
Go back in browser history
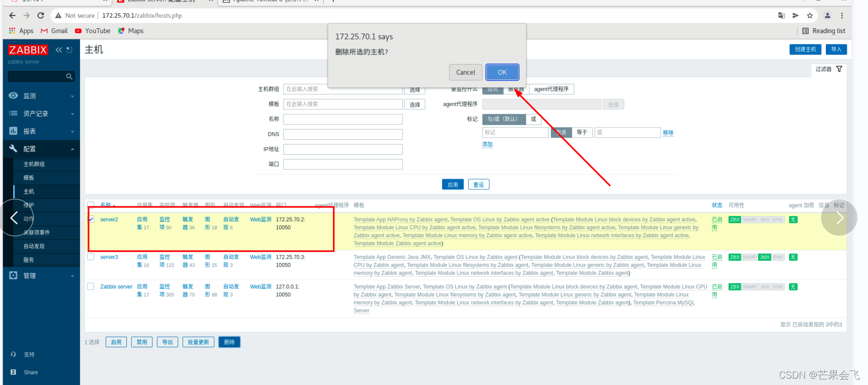12,15
